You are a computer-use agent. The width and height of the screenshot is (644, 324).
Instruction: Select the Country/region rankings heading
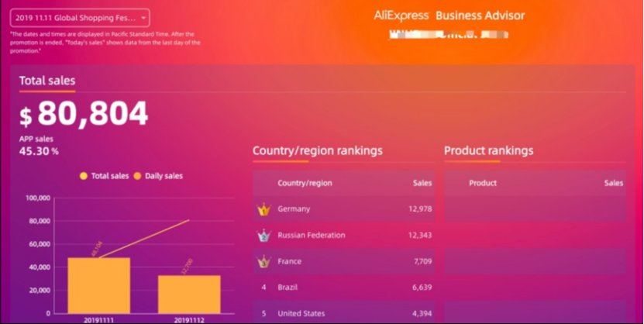(x=317, y=151)
